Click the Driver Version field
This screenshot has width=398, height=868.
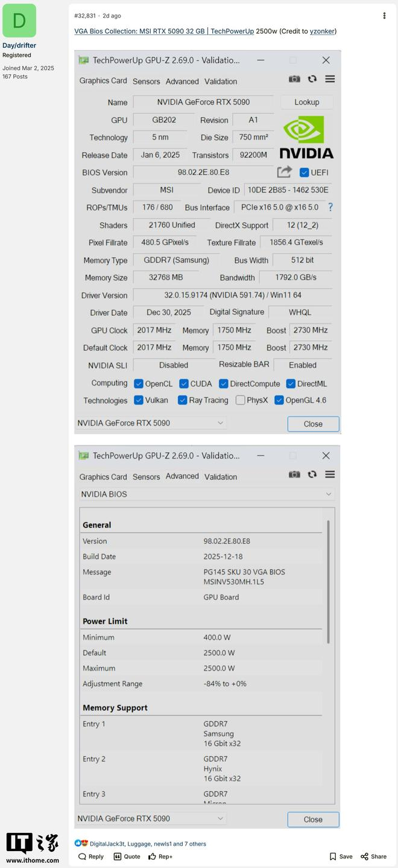click(232, 295)
